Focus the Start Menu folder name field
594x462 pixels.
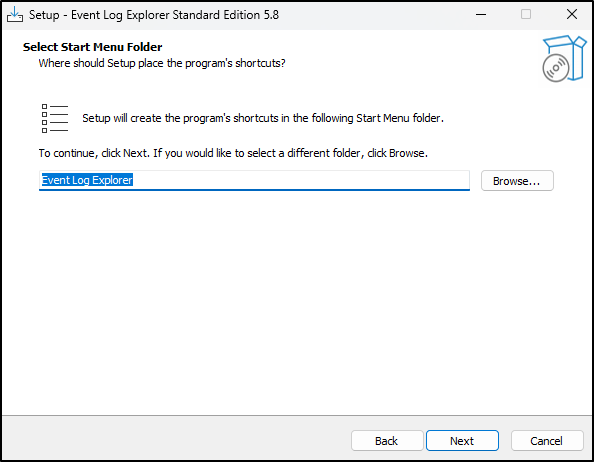tap(254, 180)
